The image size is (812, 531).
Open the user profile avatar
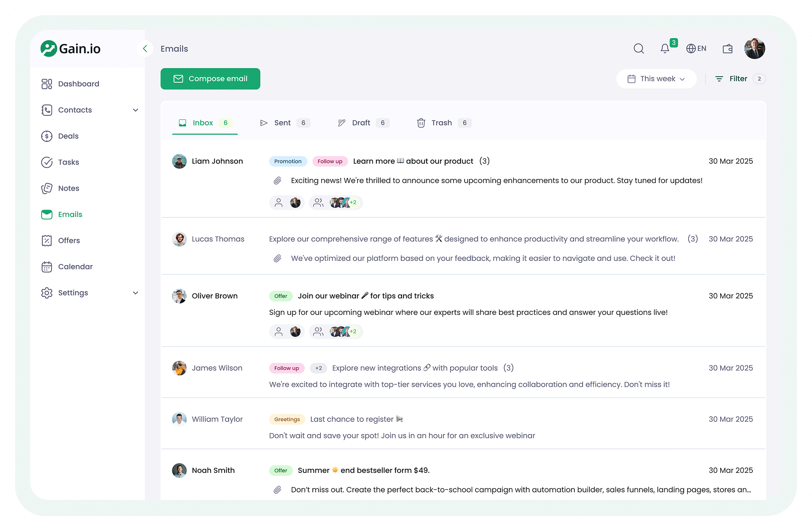(754, 49)
